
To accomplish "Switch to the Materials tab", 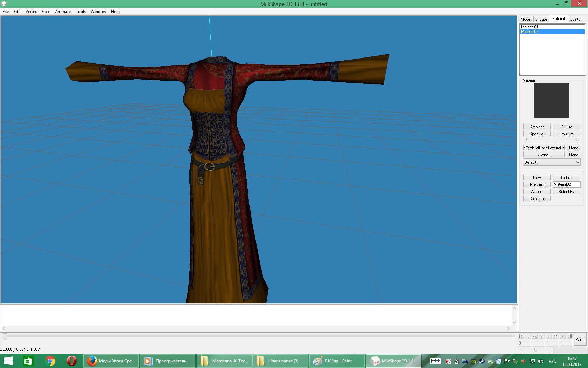I will [559, 19].
